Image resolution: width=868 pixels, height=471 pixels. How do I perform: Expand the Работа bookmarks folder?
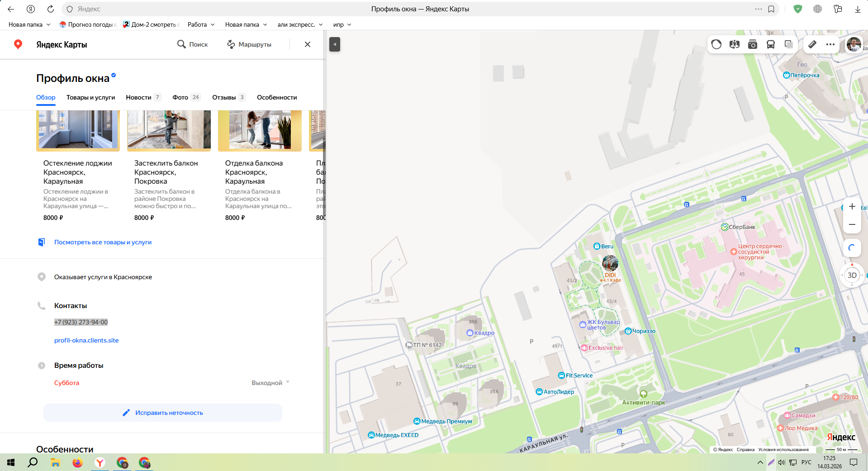click(201, 24)
